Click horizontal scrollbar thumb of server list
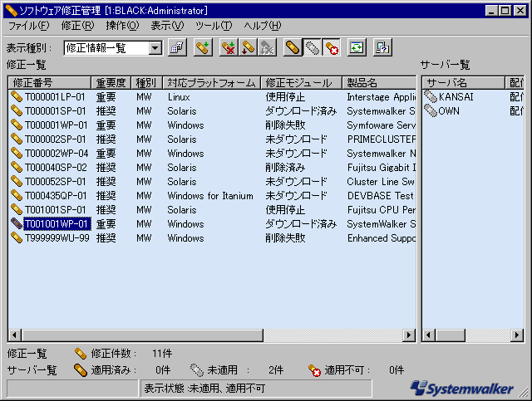532x401 pixels. (x=450, y=335)
